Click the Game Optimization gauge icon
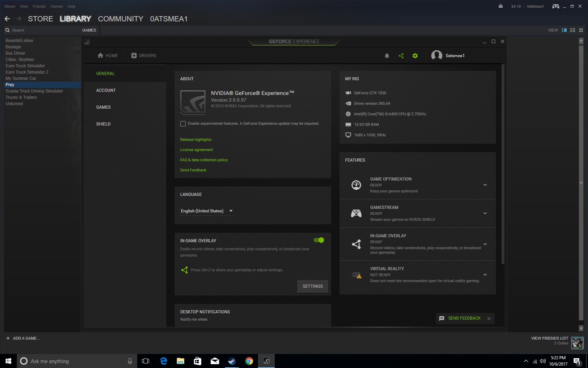Screen dimensions: 588x368 356,185
